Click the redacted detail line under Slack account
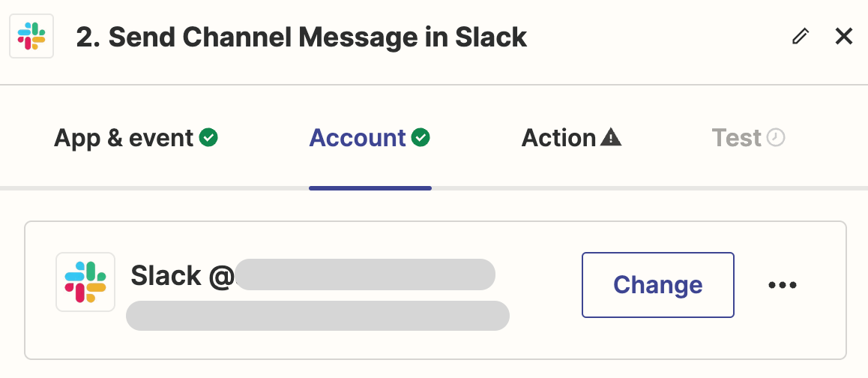The height and width of the screenshot is (378, 868). point(317,316)
